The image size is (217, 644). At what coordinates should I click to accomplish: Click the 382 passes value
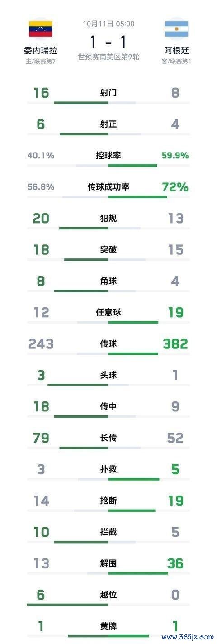(175, 344)
